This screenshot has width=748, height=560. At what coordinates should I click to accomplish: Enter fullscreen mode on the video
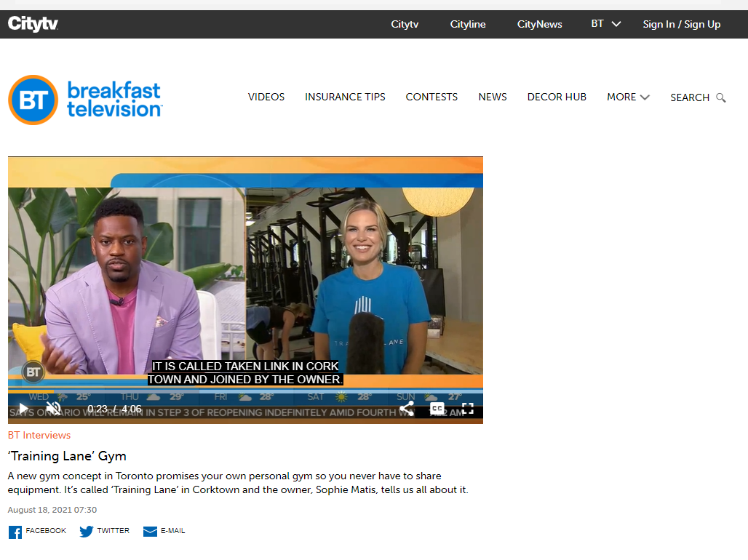coord(468,409)
